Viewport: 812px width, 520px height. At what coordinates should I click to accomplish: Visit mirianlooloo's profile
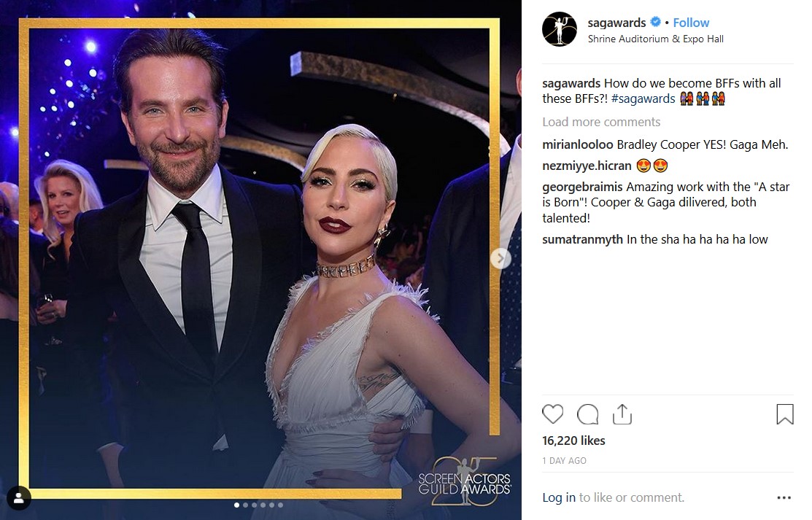(x=578, y=144)
